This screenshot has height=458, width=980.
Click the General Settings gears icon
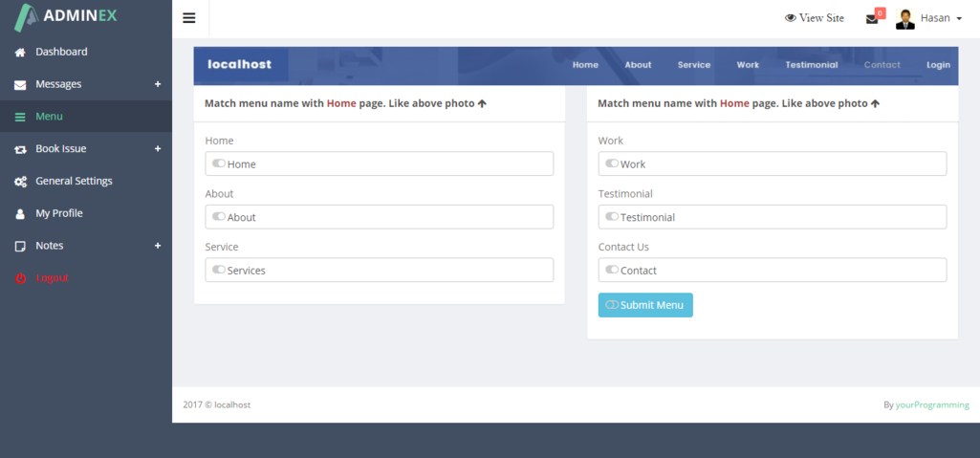20,182
